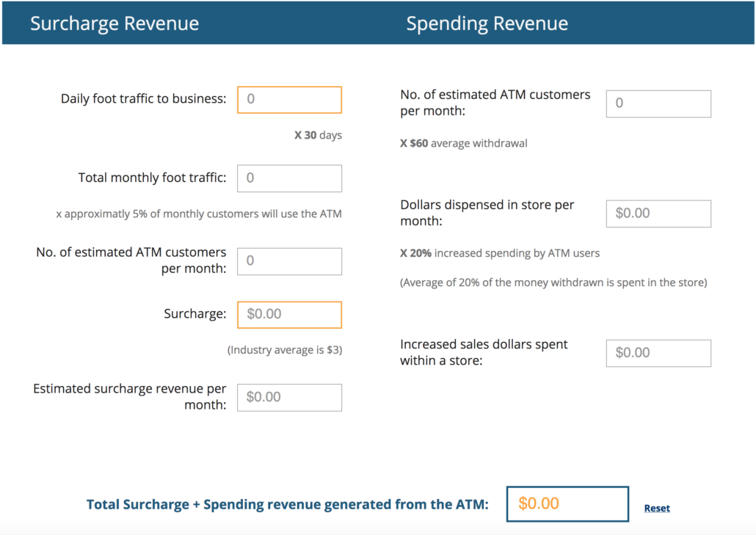Click the "Daily foot traffic to business" label
Image resolution: width=756 pixels, height=535 pixels.
[x=143, y=98]
